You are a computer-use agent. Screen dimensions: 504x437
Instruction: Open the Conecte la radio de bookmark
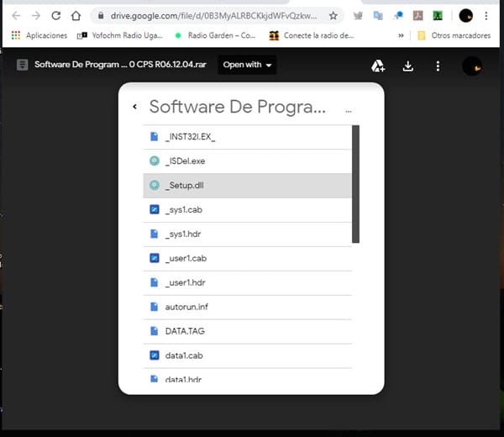pyautogui.click(x=312, y=35)
